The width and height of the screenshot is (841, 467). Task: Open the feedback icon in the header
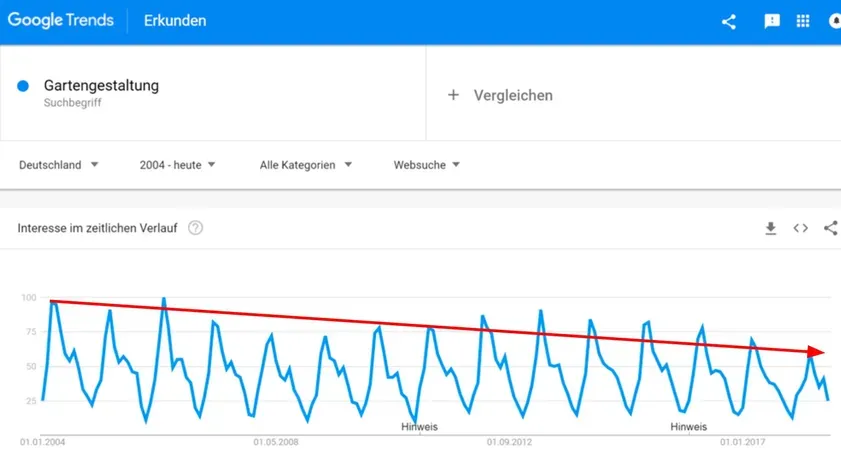click(772, 21)
